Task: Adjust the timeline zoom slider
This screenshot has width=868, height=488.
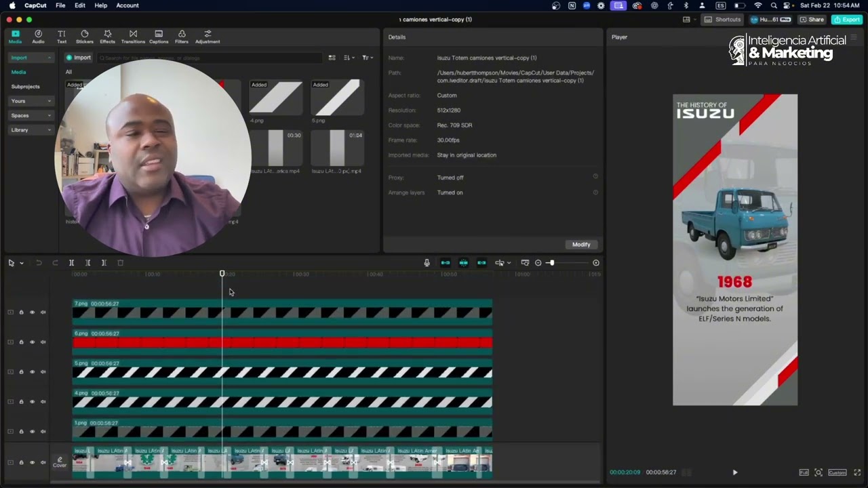Action: coord(551,263)
